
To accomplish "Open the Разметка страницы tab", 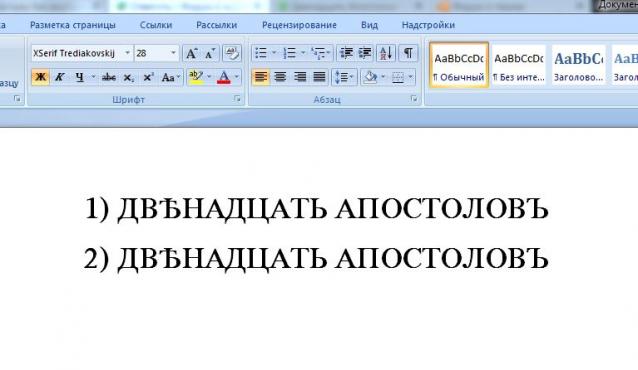I will tap(73, 25).
